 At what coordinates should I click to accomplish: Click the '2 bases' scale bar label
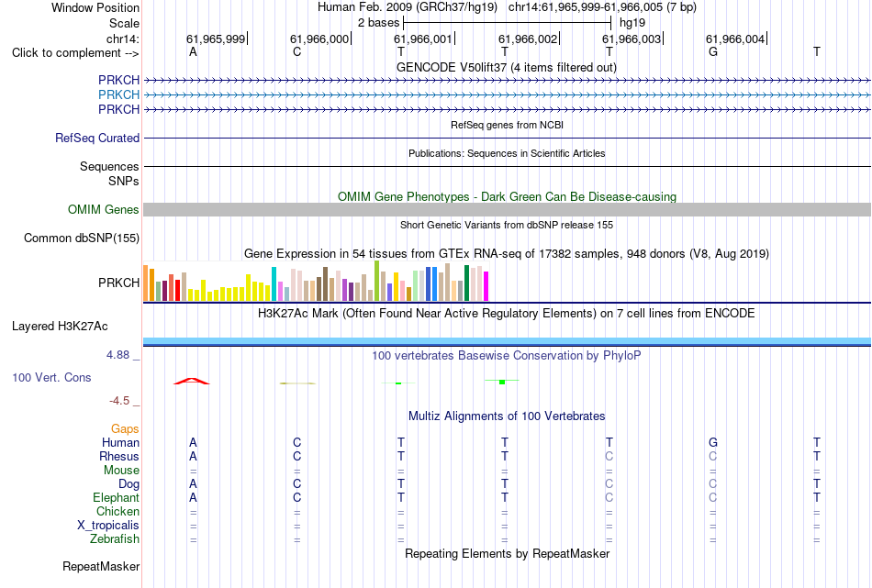point(378,23)
